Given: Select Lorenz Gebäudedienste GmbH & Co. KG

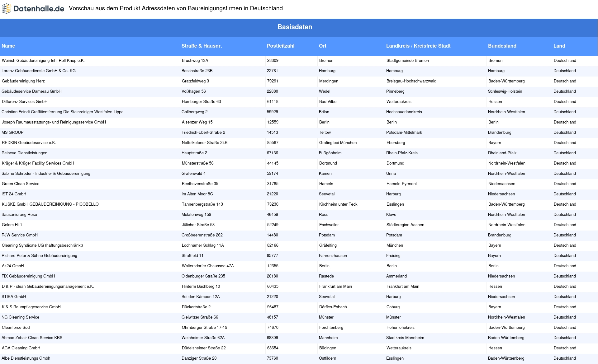Looking at the screenshot, I should click(39, 71).
